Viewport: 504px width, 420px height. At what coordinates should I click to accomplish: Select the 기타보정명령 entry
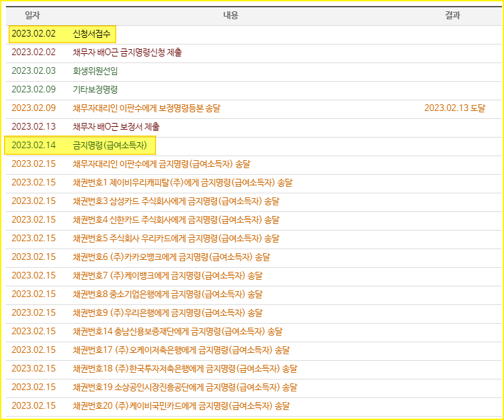coord(95,90)
